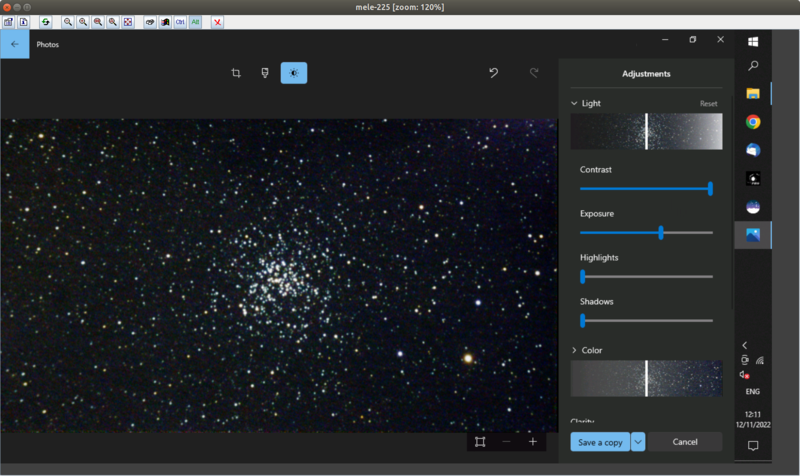Click the colorful Windows-key icon in viewer toolbar
The width and height of the screenshot is (800, 476).
pos(165,22)
